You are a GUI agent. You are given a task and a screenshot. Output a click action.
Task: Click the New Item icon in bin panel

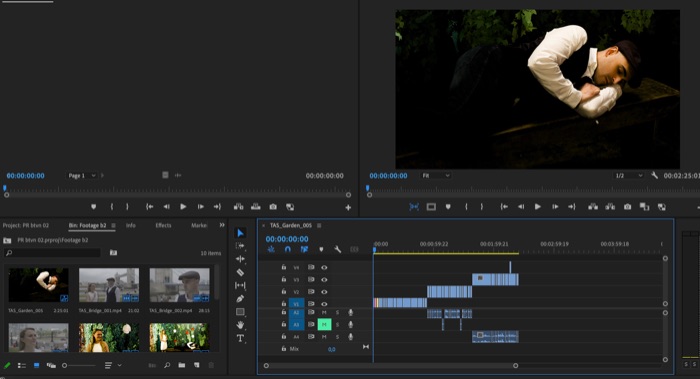[196, 365]
